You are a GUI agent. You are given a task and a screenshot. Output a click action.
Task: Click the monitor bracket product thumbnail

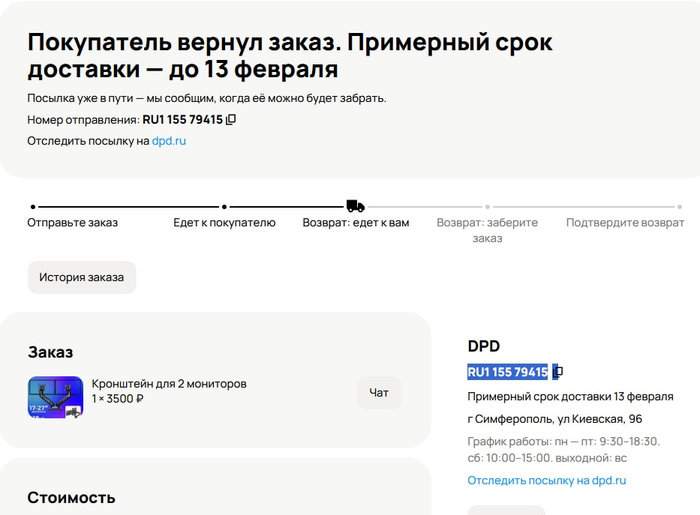(x=55, y=397)
